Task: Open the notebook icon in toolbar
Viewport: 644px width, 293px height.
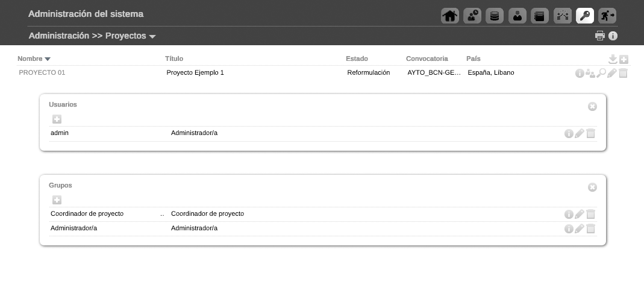Action: coord(540,16)
